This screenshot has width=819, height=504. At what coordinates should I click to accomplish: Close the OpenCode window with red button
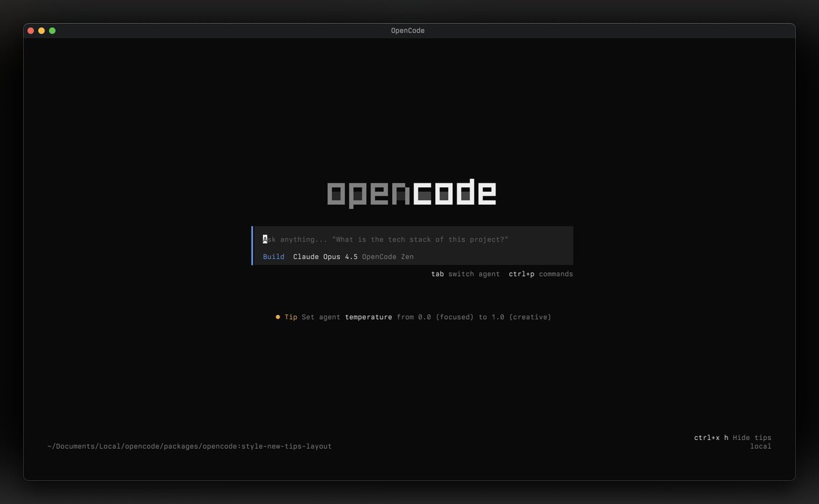point(31,31)
